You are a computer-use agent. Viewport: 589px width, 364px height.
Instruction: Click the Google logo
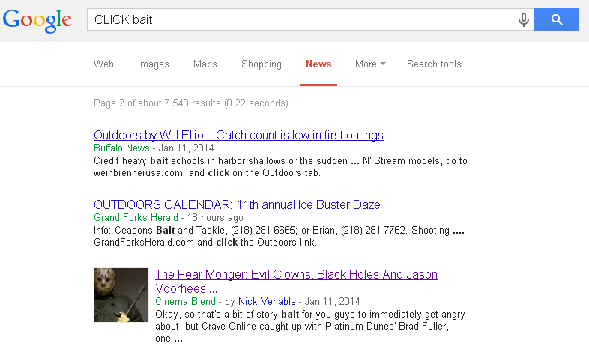(x=37, y=20)
